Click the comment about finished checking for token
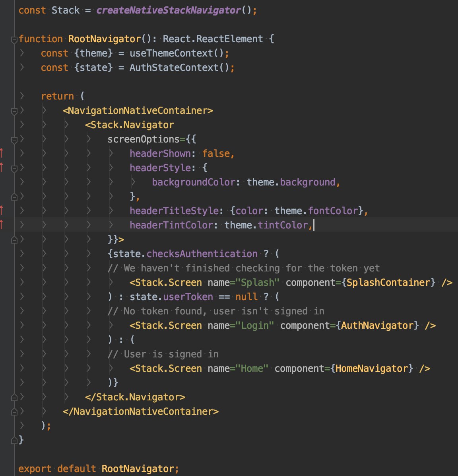This screenshot has height=476, width=458. 244,268
